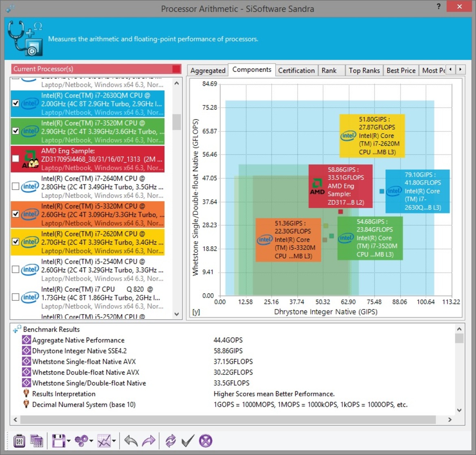The width and height of the screenshot is (476, 455).
Task: Click the Aggregate Native Performance diamond icon
Action: [26, 340]
